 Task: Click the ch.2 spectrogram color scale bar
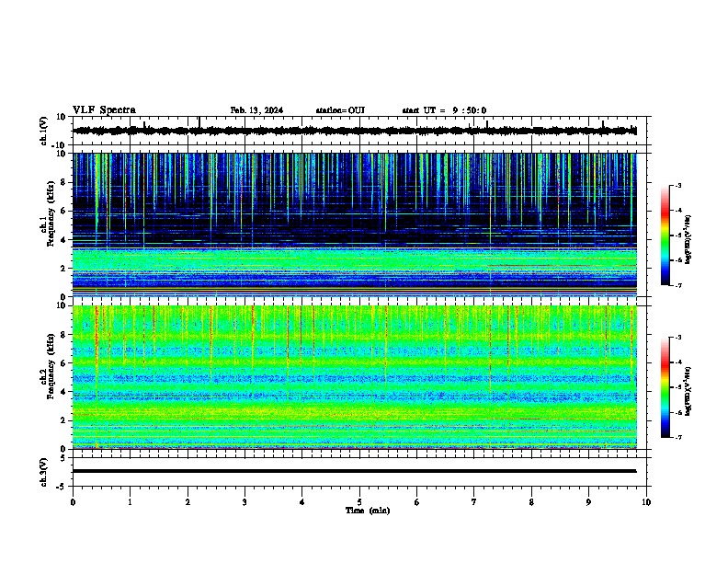[x=665, y=387]
